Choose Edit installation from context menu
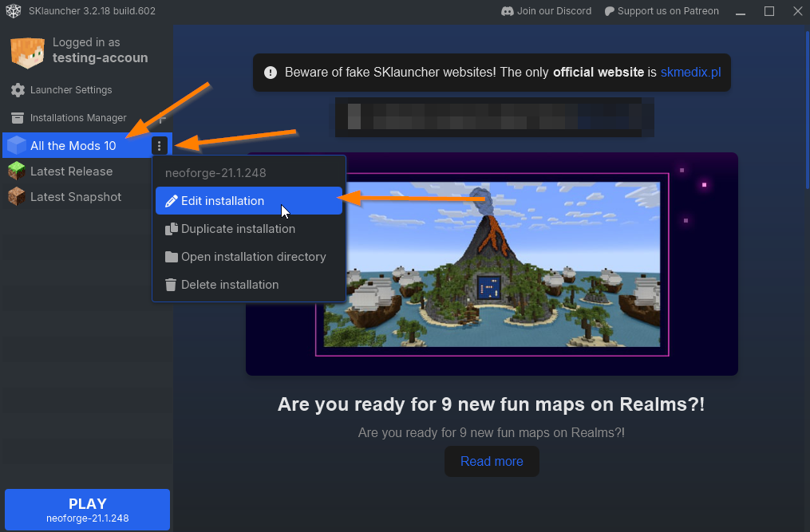The image size is (810, 532). tap(249, 200)
